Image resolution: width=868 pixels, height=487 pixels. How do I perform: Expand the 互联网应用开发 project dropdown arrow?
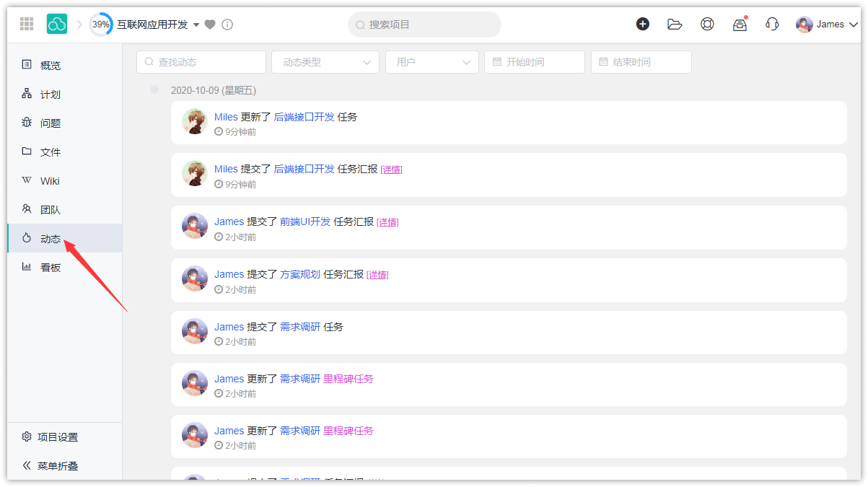[x=196, y=25]
